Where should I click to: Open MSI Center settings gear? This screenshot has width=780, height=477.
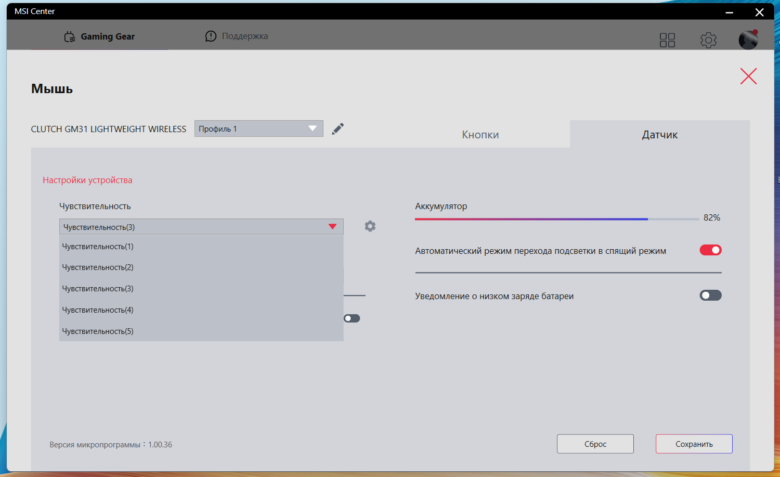708,40
